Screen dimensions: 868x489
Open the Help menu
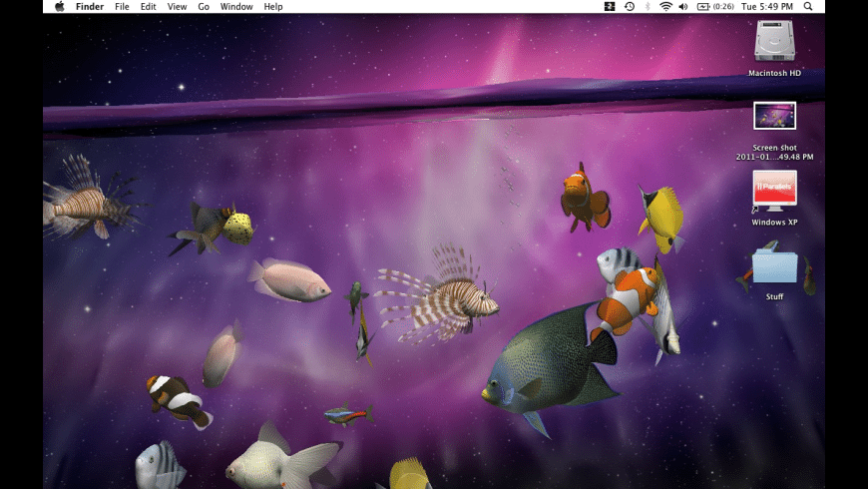click(x=273, y=7)
